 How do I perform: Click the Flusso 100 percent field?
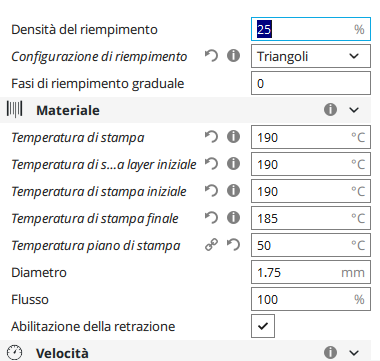point(311,299)
